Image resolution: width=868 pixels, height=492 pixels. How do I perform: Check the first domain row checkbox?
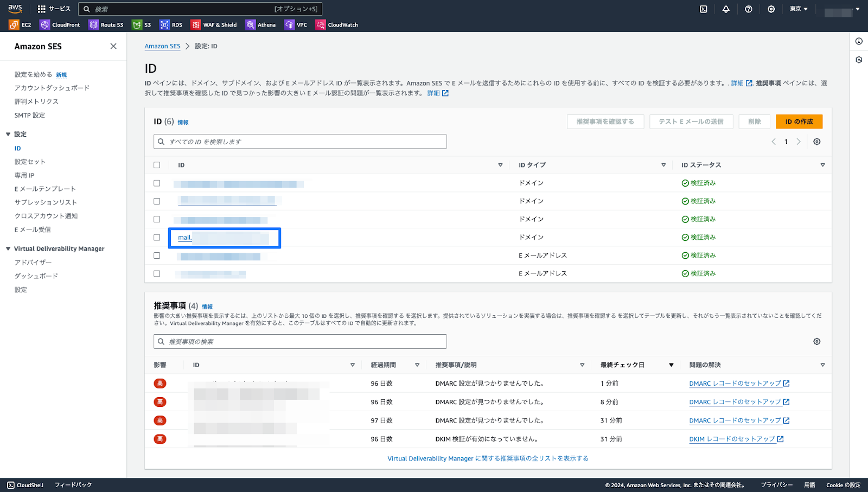157,183
